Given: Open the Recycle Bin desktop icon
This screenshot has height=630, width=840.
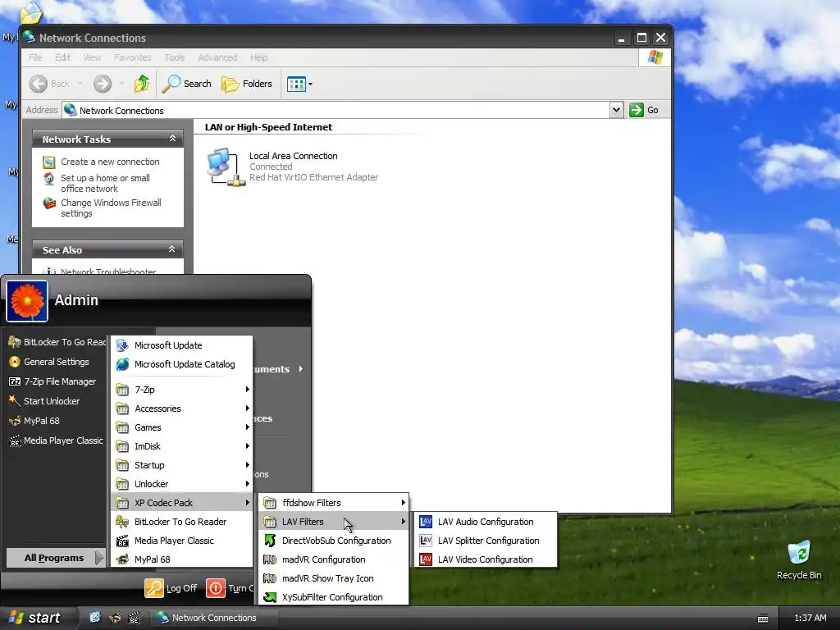Looking at the screenshot, I should click(799, 561).
